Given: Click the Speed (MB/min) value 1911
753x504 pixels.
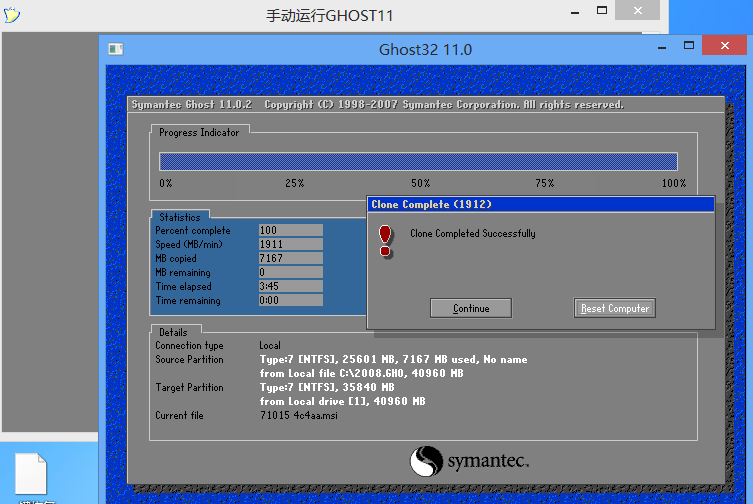Looking at the screenshot, I should click(291, 244).
